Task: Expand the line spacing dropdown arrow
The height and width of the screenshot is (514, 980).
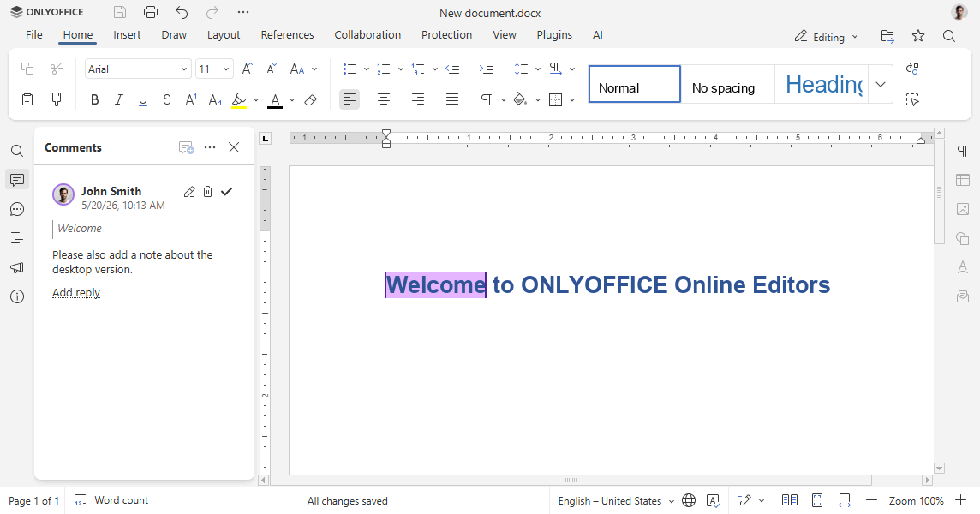Action: [537, 69]
